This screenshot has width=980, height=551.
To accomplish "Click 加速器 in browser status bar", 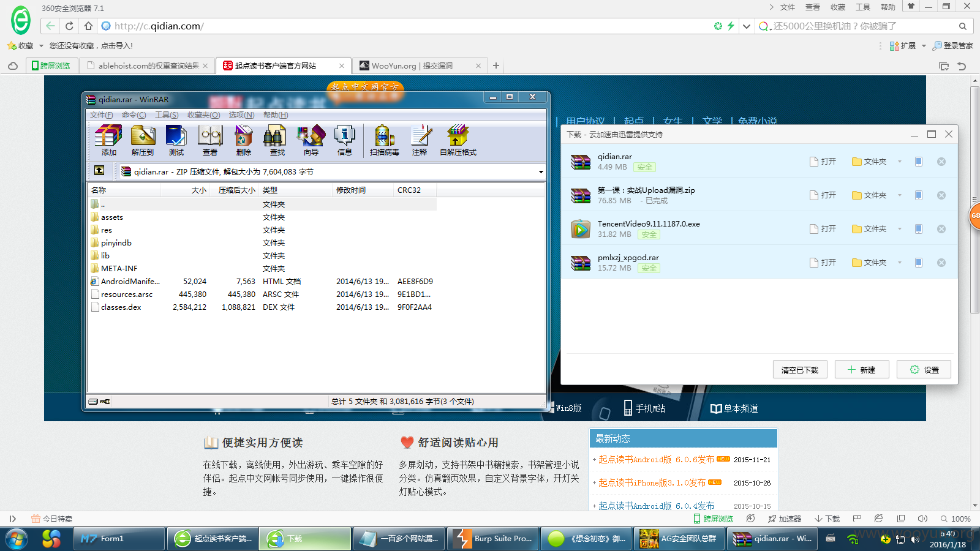I will tap(785, 519).
